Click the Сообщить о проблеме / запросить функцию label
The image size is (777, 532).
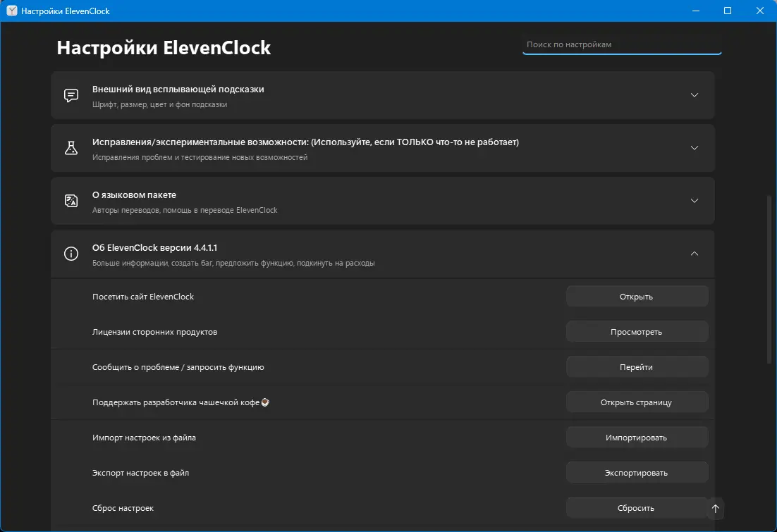tap(178, 367)
